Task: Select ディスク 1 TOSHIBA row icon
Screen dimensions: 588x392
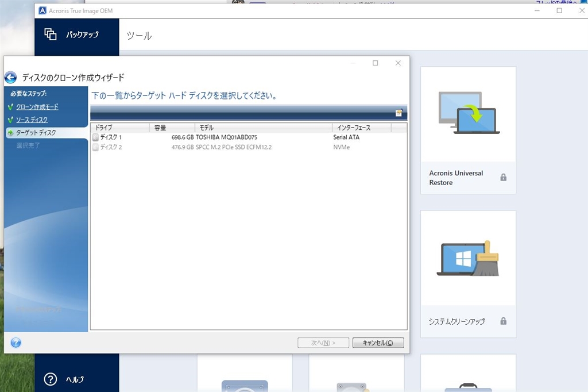Action: pos(96,137)
